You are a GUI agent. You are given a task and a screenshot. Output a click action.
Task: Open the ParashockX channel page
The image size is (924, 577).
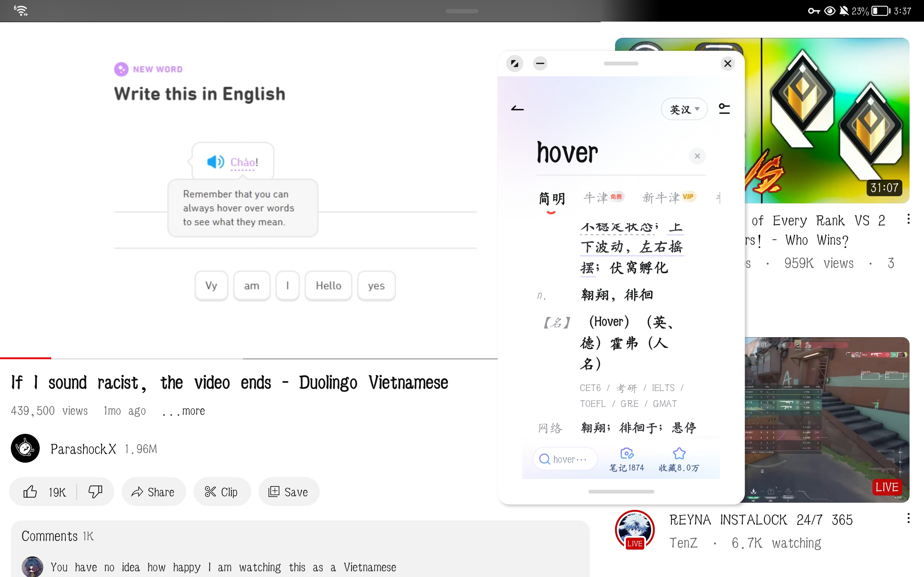(x=25, y=448)
